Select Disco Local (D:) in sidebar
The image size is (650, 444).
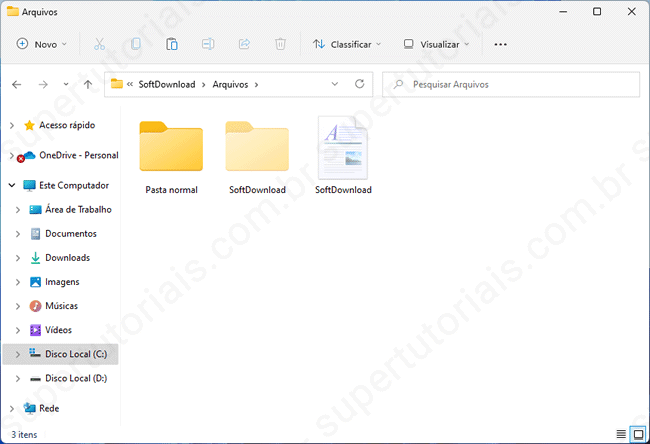[x=76, y=378]
